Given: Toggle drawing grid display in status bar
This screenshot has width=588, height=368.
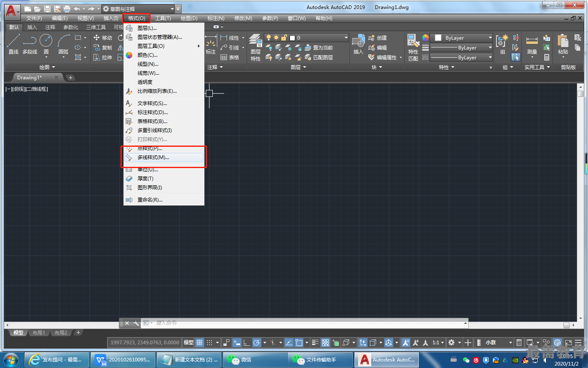Looking at the screenshot, I should (x=200, y=343).
